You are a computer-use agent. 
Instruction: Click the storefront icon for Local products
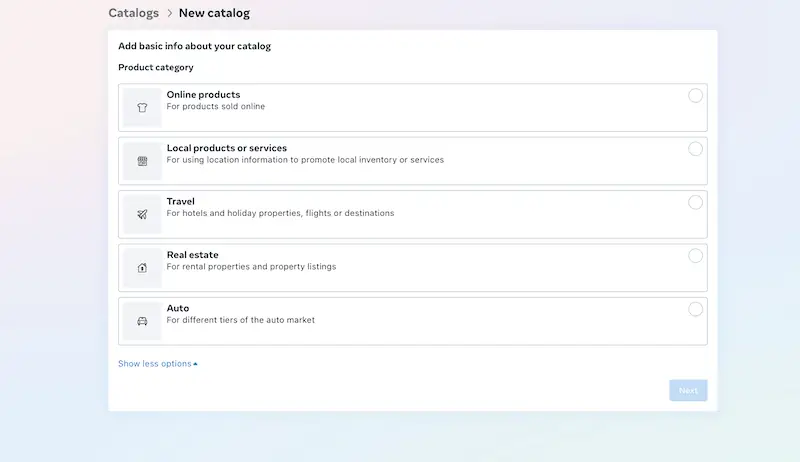pos(142,161)
